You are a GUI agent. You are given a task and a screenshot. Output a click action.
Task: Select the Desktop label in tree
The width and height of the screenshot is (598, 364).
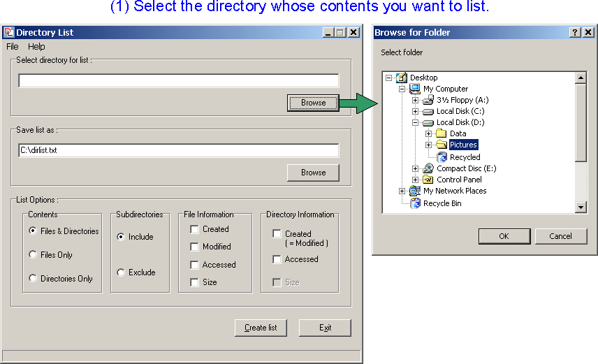(x=424, y=78)
